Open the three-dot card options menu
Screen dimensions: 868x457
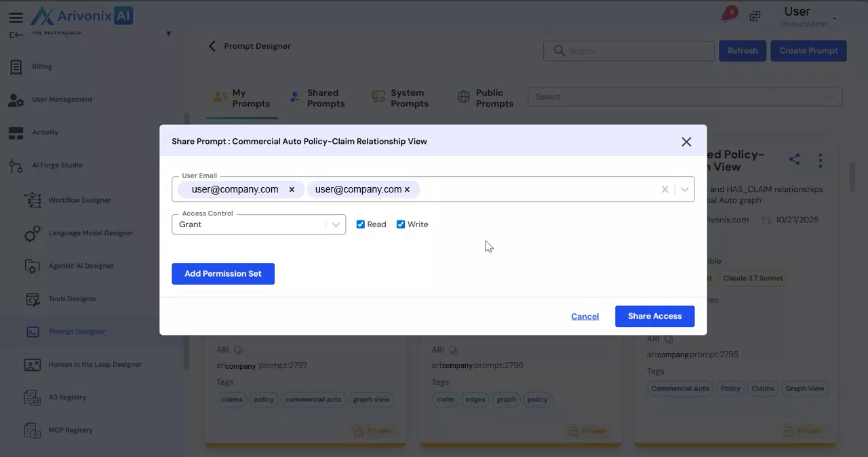[x=820, y=160]
